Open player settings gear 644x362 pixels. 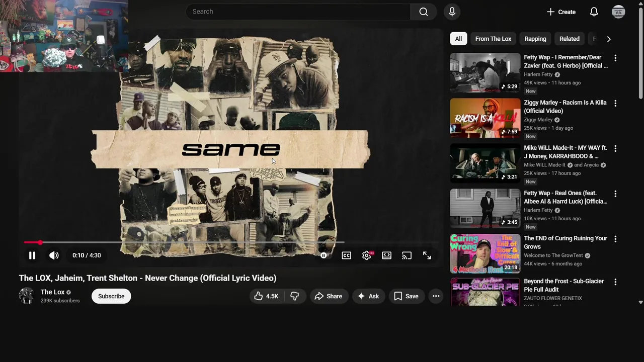coord(367,255)
